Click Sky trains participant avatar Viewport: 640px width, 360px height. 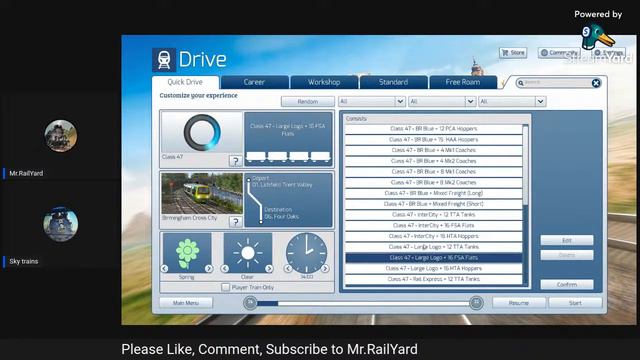pyautogui.click(x=60, y=224)
